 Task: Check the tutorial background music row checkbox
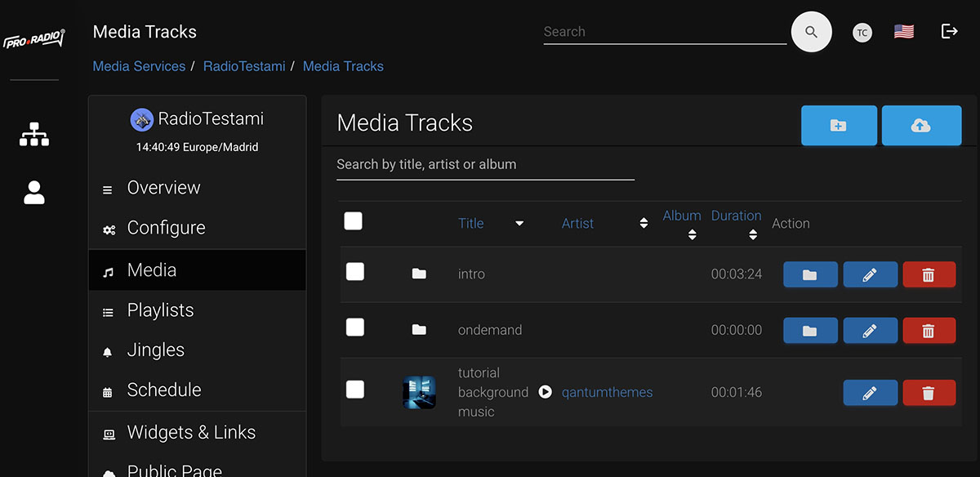pyautogui.click(x=354, y=390)
